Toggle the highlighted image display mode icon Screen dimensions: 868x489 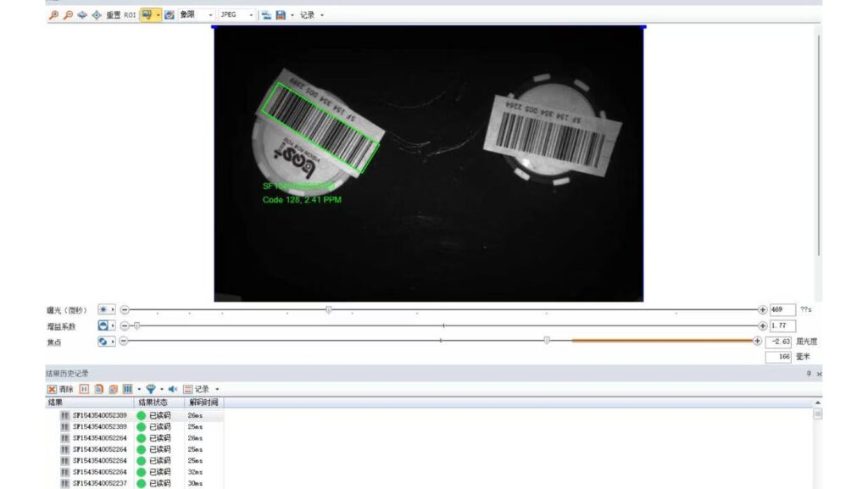coord(147,15)
